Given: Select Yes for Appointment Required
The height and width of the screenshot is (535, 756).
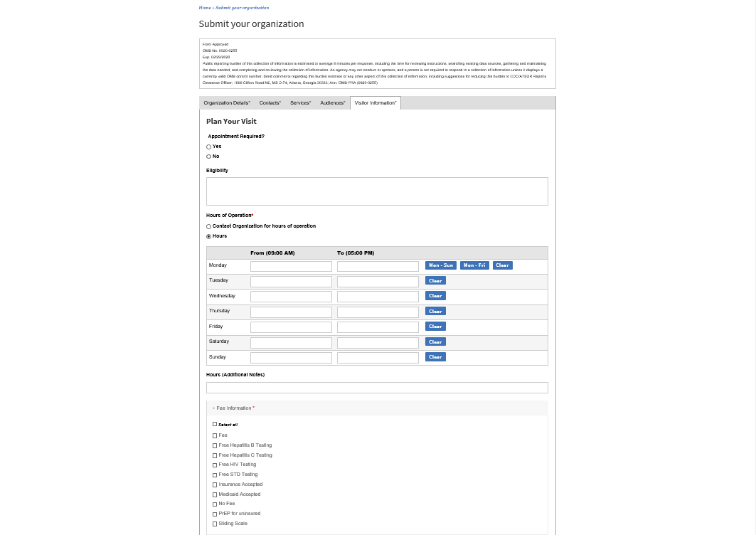Looking at the screenshot, I should tap(209, 147).
